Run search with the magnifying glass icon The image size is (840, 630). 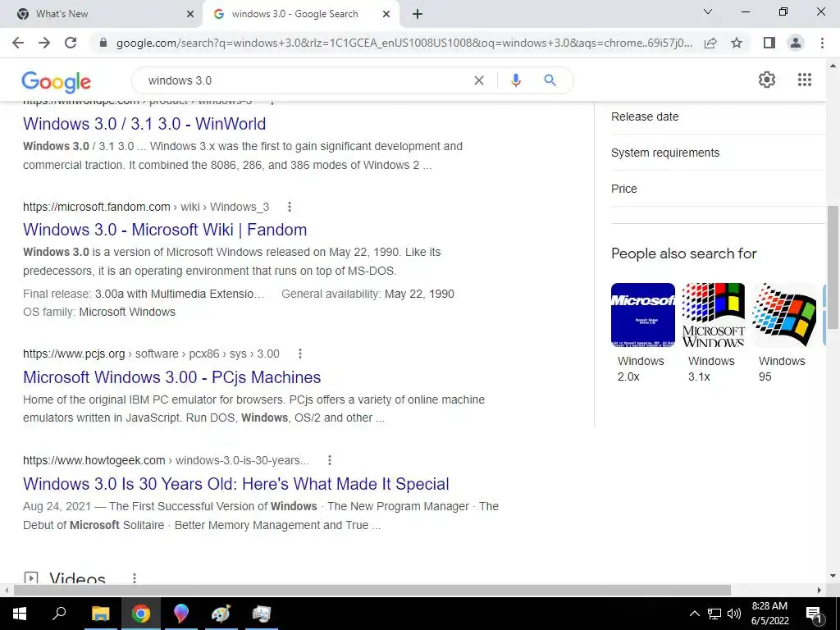tap(550, 80)
